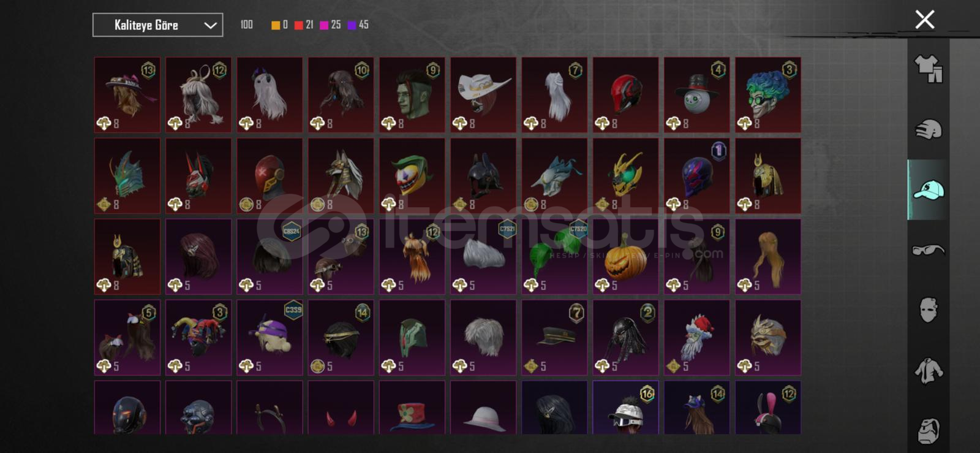980x453 pixels.
Task: Select the jester hat item with level 3
Action: (x=198, y=338)
